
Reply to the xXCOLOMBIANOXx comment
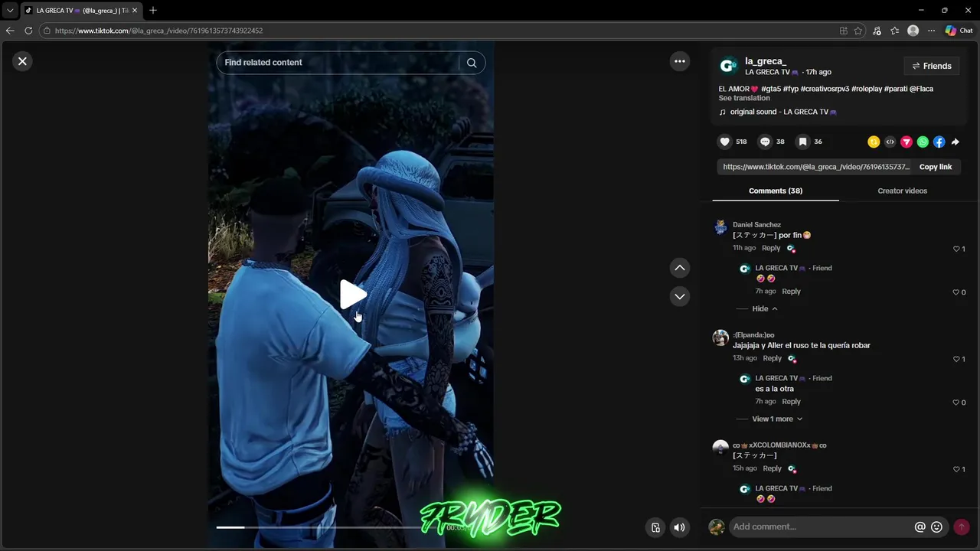(x=772, y=468)
